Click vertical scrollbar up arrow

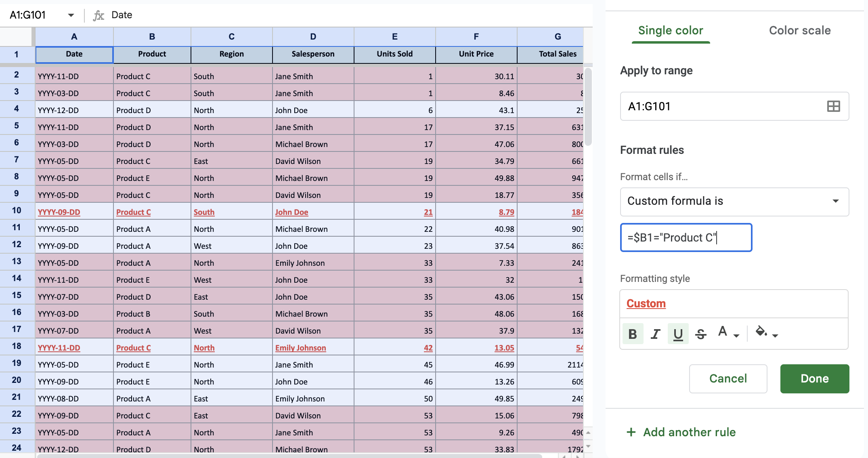pos(588,433)
